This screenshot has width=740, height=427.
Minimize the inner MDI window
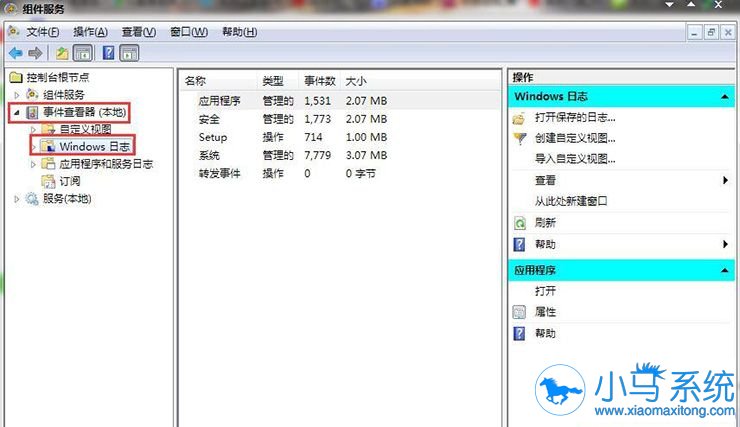tap(694, 32)
